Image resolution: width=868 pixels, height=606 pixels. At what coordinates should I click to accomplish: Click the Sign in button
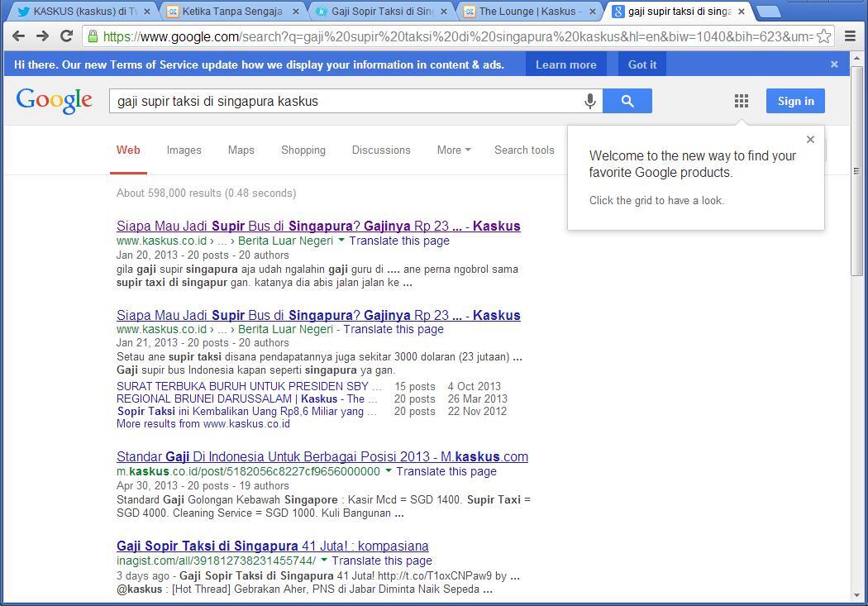pyautogui.click(x=795, y=101)
